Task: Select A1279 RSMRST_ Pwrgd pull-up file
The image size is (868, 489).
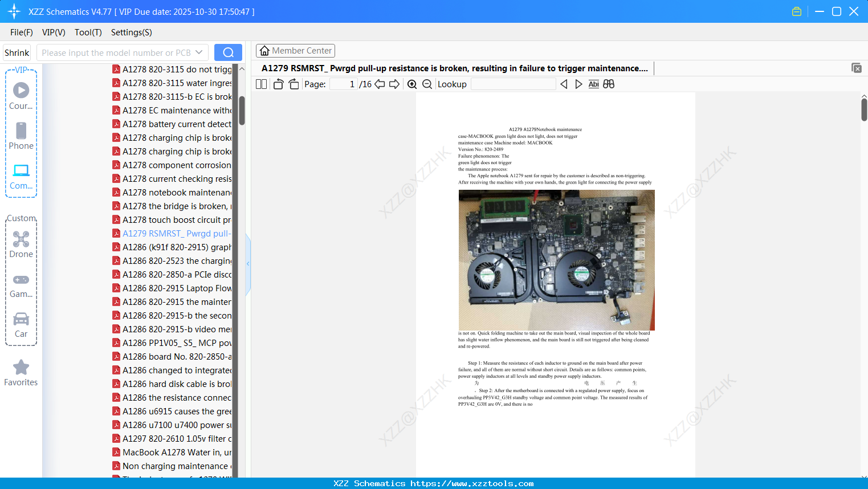Action: [x=172, y=234]
